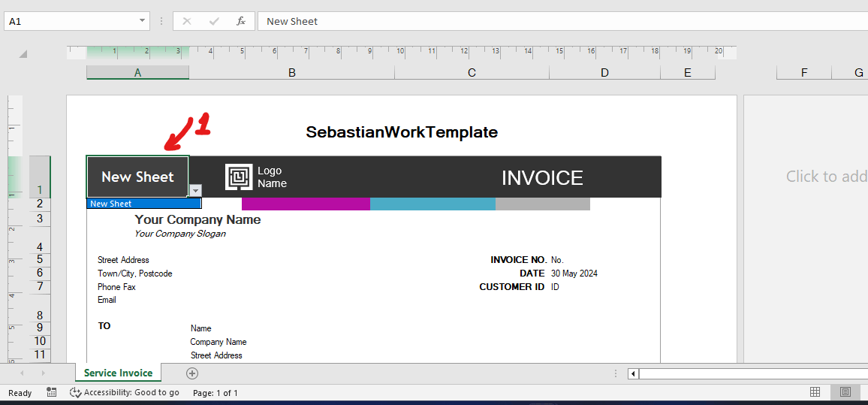
Task: Select row 2 header
Action: (x=40, y=204)
